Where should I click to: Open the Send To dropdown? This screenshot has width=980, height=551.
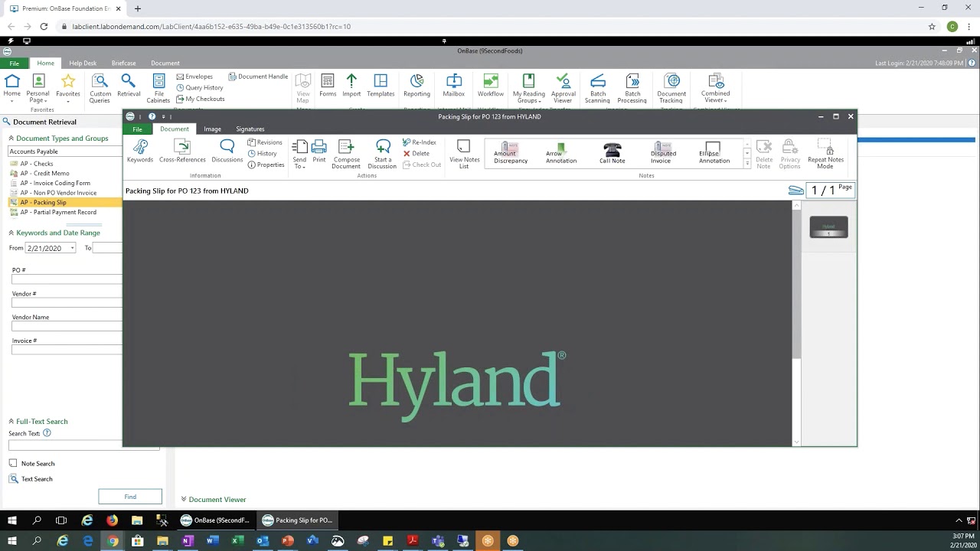point(299,155)
